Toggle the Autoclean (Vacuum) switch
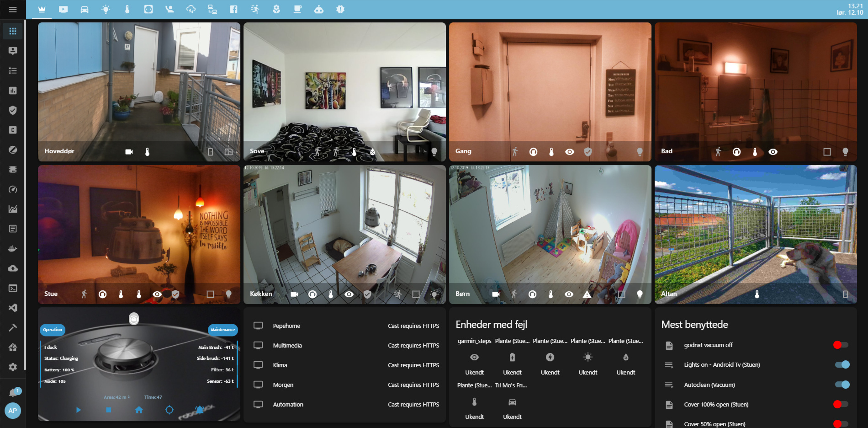The width and height of the screenshot is (868, 428). pyautogui.click(x=842, y=385)
